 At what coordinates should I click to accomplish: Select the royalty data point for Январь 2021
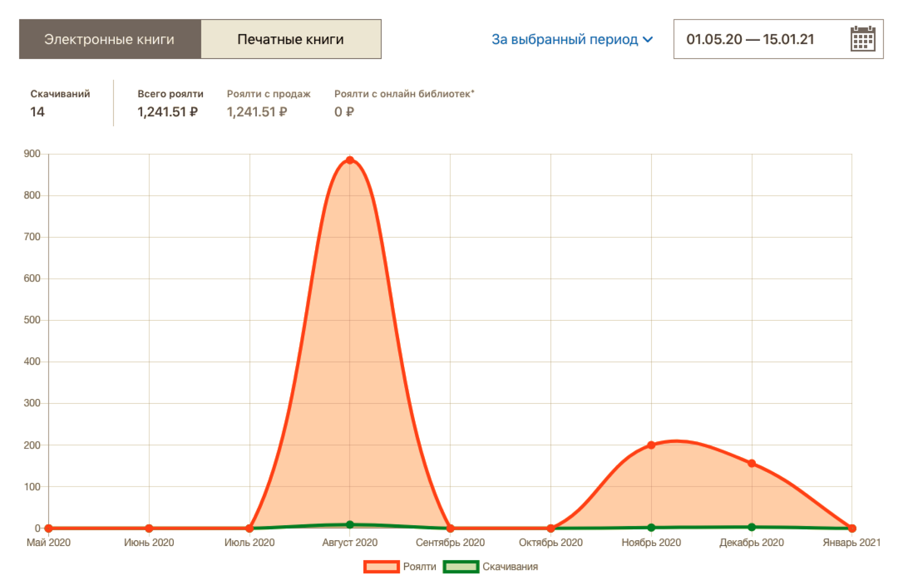[852, 528]
